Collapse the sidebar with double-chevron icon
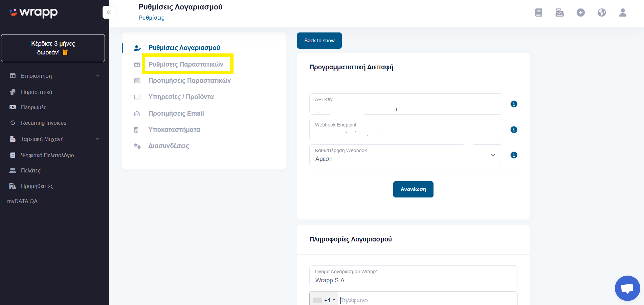 109,13
